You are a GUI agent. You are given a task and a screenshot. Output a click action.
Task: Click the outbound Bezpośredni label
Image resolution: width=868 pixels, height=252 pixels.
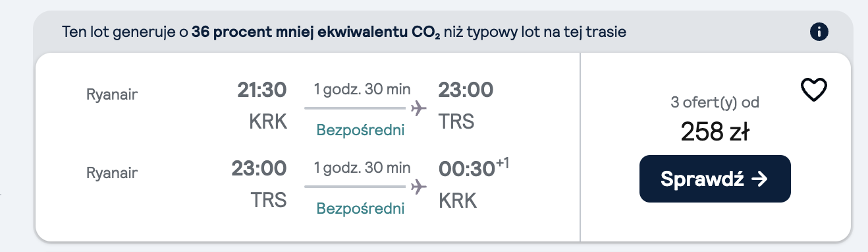(x=361, y=130)
